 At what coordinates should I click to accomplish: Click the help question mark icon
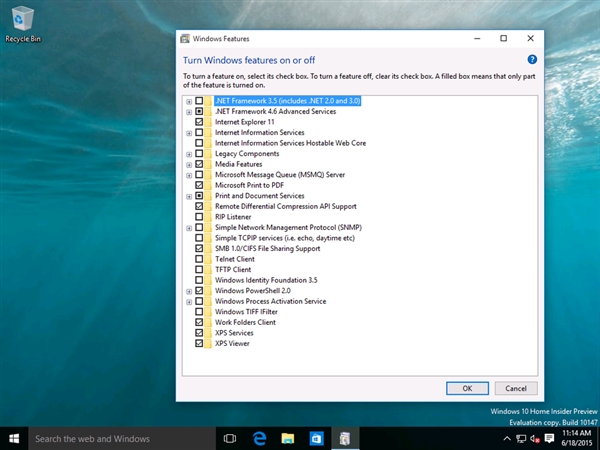(x=532, y=60)
